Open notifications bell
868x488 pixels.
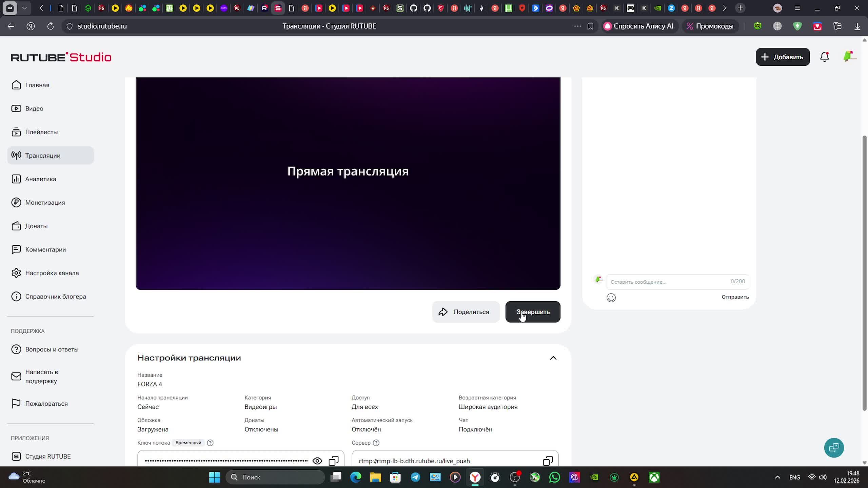pyautogui.click(x=825, y=57)
